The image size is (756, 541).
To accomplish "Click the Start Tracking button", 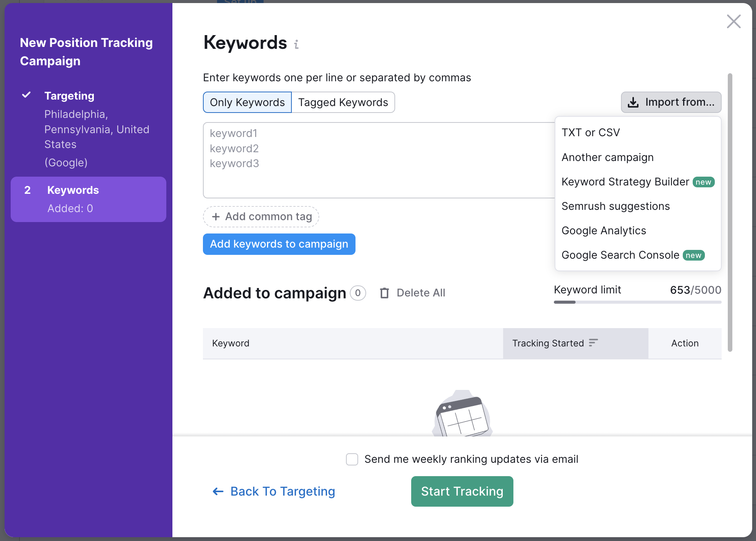I will 462,491.
